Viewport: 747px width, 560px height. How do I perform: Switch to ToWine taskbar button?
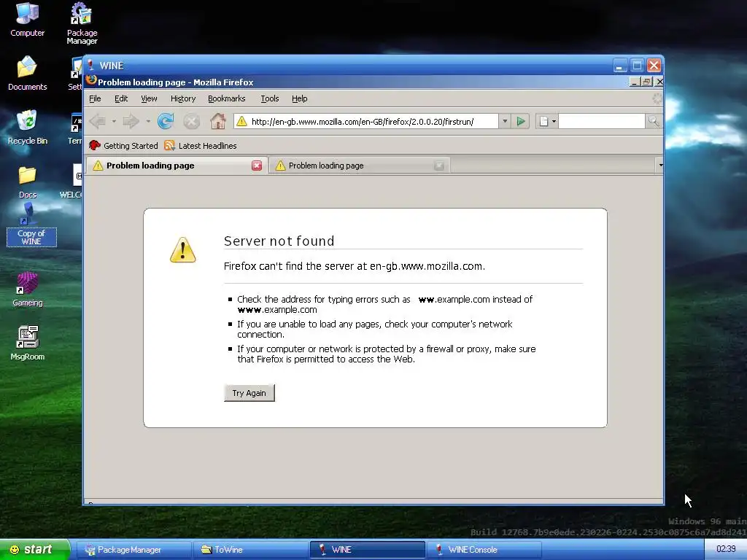pyautogui.click(x=250, y=550)
